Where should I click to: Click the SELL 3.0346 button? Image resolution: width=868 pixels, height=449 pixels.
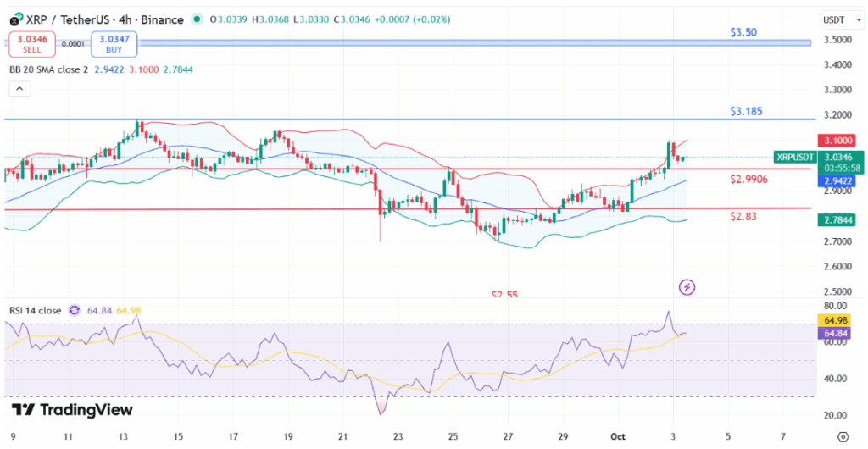[x=32, y=44]
